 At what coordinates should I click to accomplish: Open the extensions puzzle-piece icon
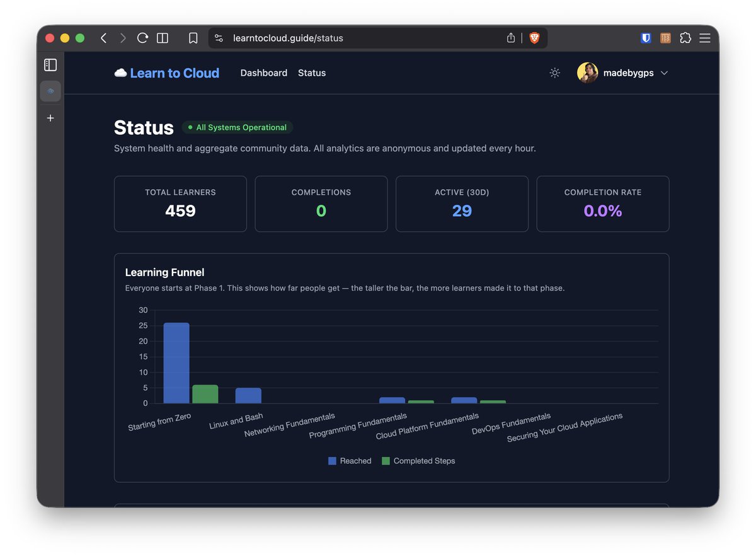tap(685, 38)
